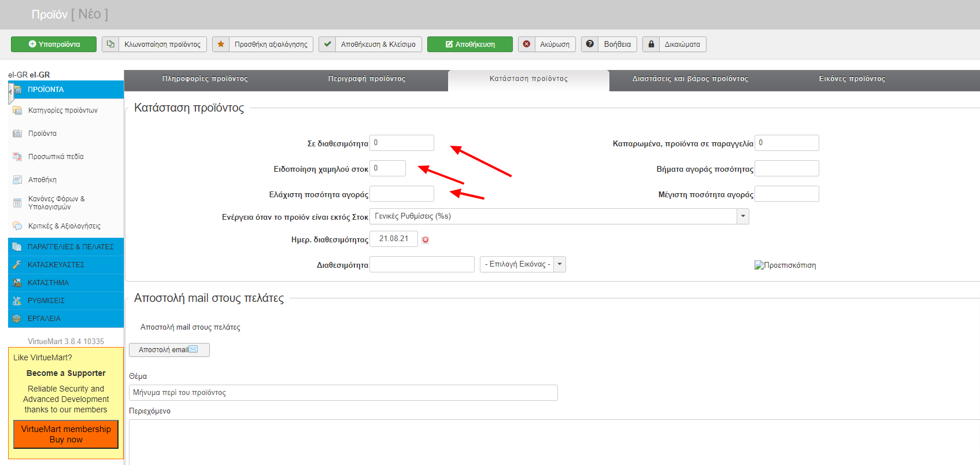This screenshot has width=980, height=465.
Task: Click the Προεπισκόπηση preview image
Action: pyautogui.click(x=785, y=265)
